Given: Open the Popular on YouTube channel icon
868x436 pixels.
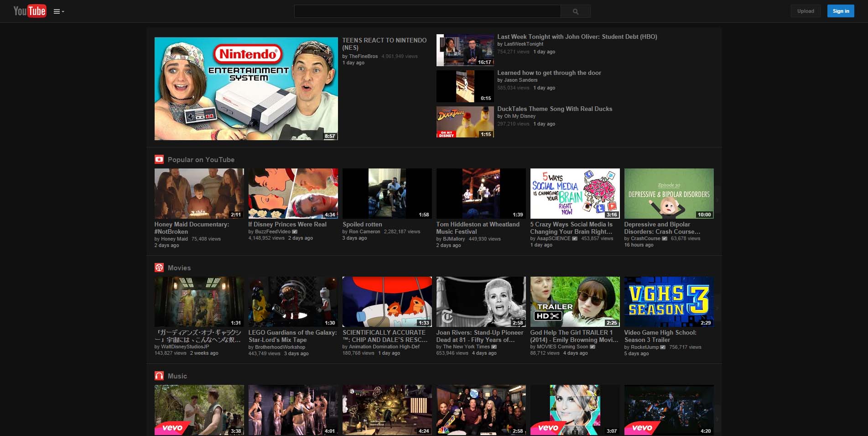Looking at the screenshot, I should 159,159.
